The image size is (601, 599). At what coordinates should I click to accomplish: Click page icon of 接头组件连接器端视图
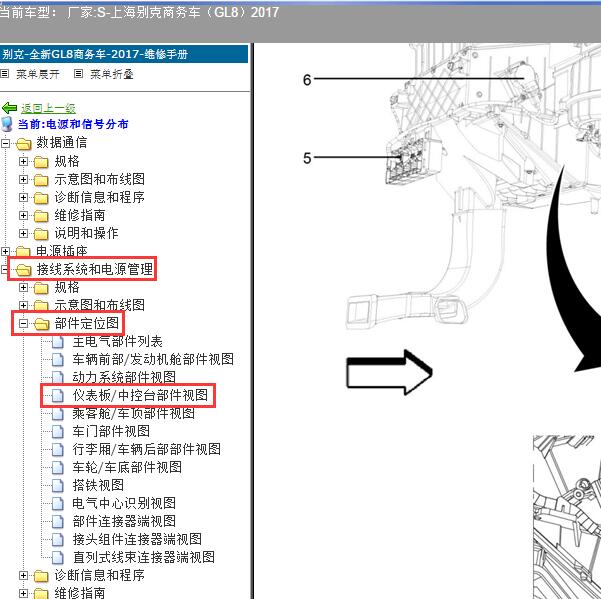click(58, 540)
